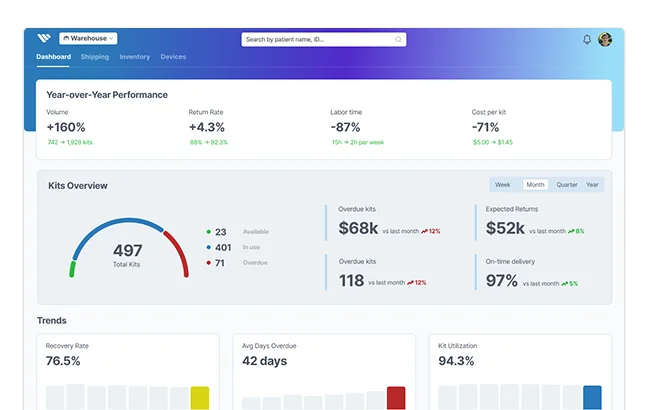Click the magnifier icon in search bar
This screenshot has height=410, width=648.
[x=398, y=40]
